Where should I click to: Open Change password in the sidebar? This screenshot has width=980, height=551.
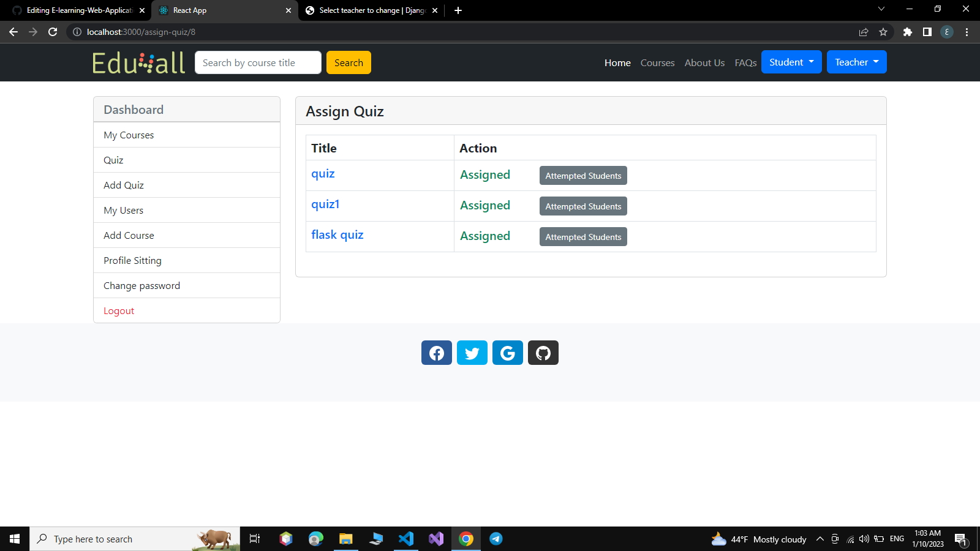(x=187, y=285)
